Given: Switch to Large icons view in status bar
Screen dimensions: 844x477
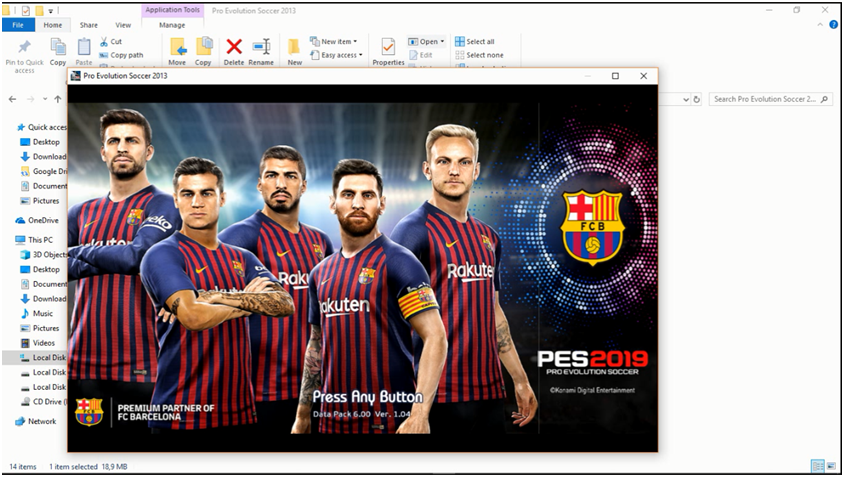Looking at the screenshot, I should (833, 466).
